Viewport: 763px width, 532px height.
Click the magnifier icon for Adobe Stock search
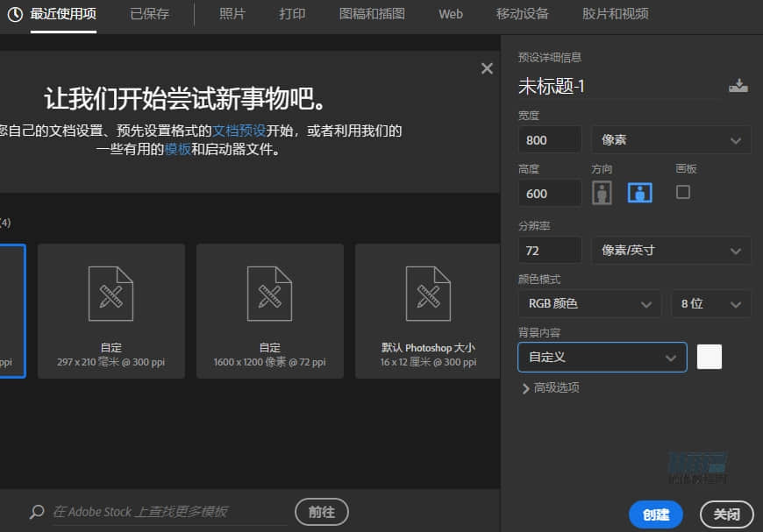click(37, 512)
